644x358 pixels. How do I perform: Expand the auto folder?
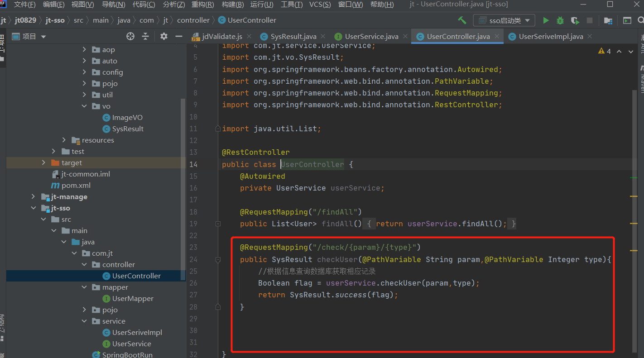[84, 61]
